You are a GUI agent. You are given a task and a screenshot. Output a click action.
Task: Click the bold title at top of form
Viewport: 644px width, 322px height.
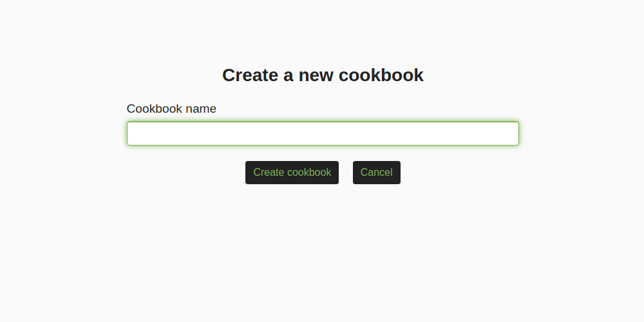[x=323, y=75]
